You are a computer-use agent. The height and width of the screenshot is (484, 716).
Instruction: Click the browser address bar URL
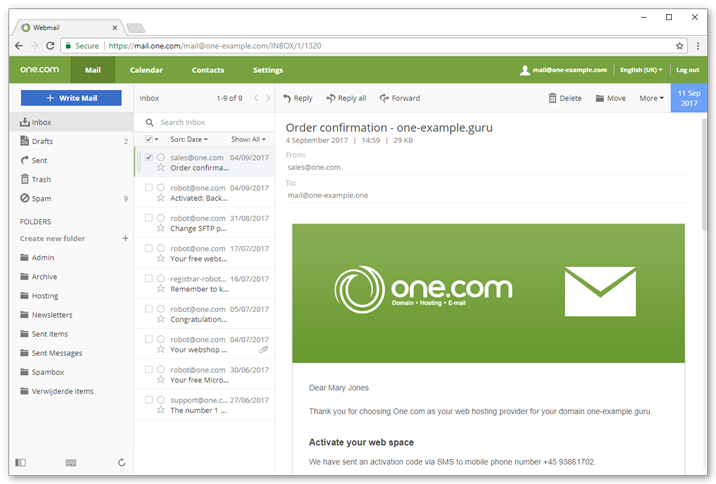(215, 46)
